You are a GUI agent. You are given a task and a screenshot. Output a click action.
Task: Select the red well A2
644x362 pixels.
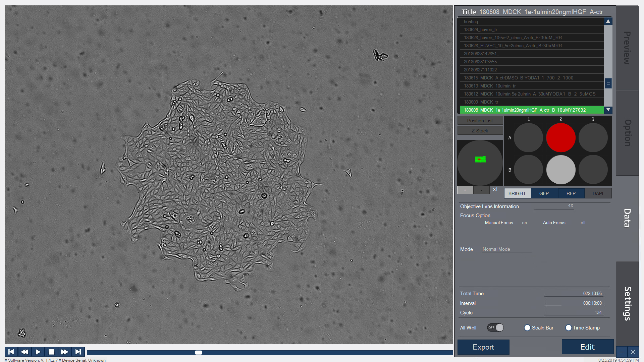[560, 138]
